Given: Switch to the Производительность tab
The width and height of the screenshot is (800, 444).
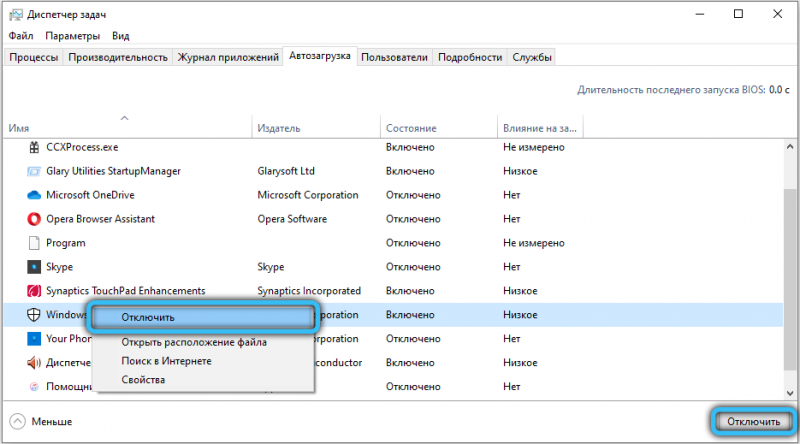Looking at the screenshot, I should [118, 57].
